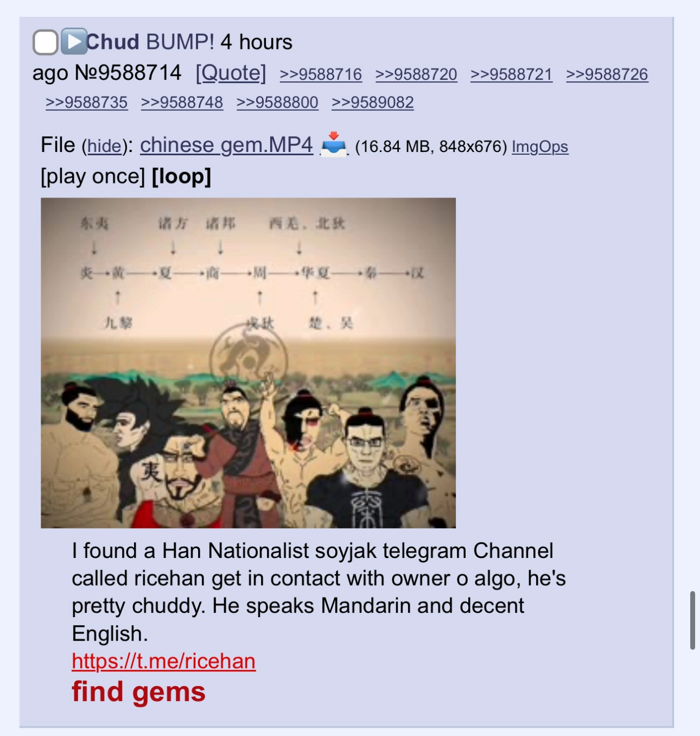Select the play once video option
This screenshot has height=736, width=700.
pyautogui.click(x=93, y=176)
